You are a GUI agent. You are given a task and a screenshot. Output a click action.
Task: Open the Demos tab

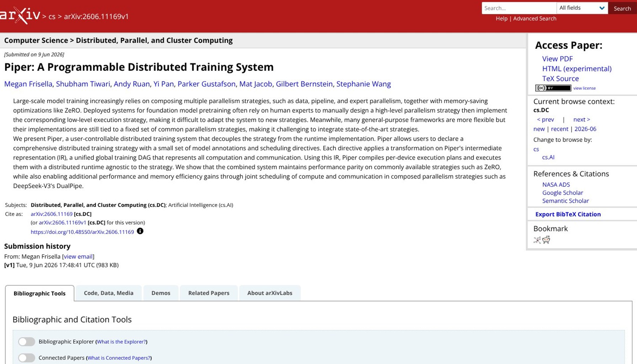(161, 293)
